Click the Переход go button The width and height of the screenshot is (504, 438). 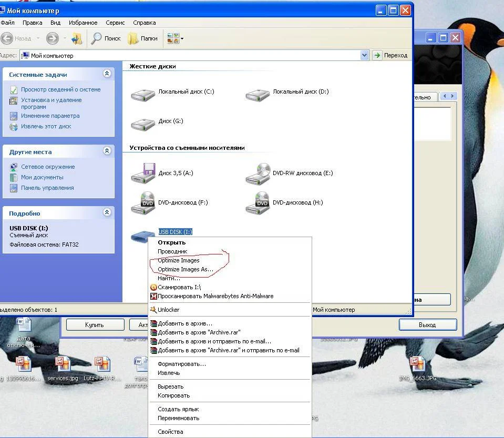(391, 55)
